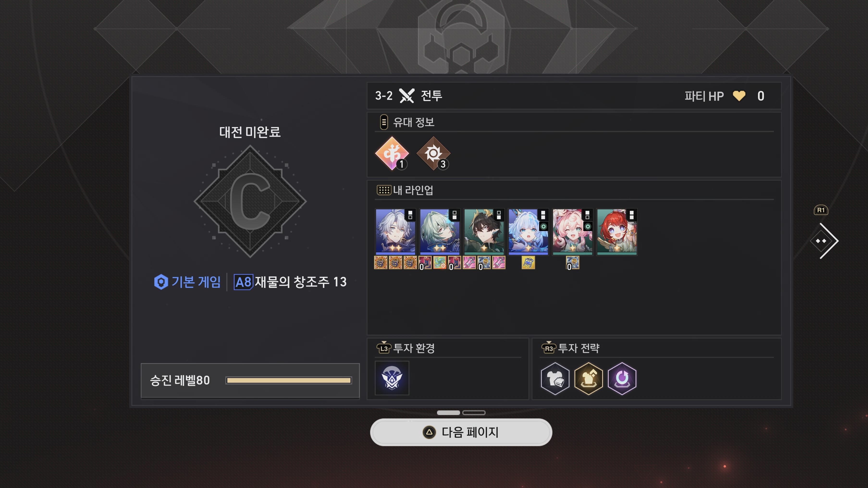
Task: Select the first page indicator
Action: click(x=448, y=413)
